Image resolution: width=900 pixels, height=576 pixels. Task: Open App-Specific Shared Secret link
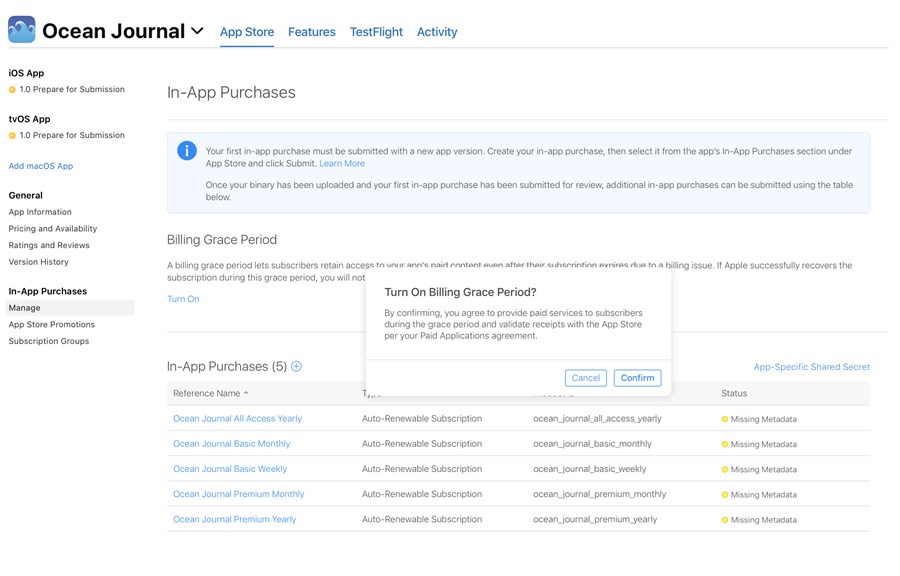coord(812,367)
